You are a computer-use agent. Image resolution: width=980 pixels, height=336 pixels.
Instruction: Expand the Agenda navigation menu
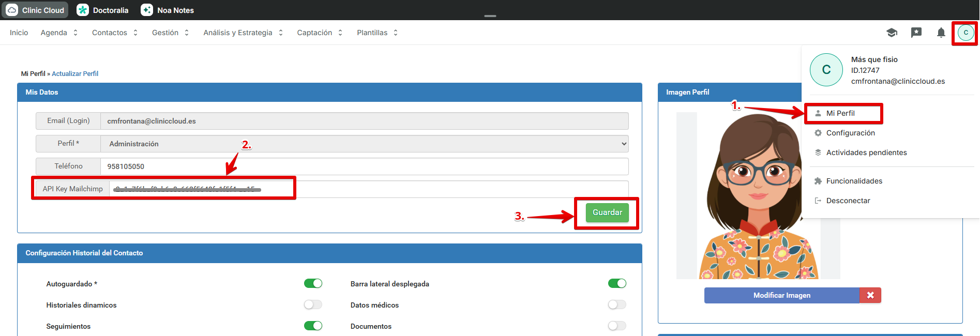point(59,33)
